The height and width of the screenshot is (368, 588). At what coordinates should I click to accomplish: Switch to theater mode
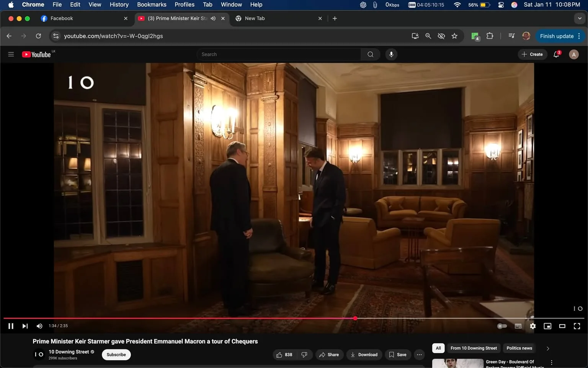pos(562,326)
